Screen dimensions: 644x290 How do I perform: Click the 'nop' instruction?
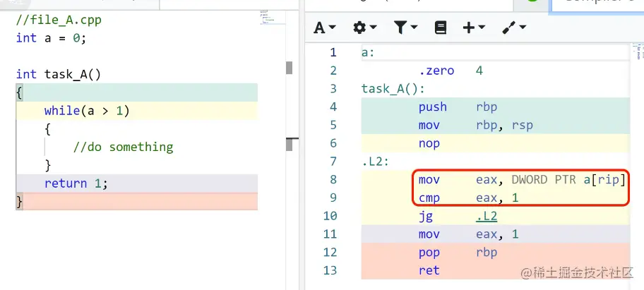coord(429,143)
